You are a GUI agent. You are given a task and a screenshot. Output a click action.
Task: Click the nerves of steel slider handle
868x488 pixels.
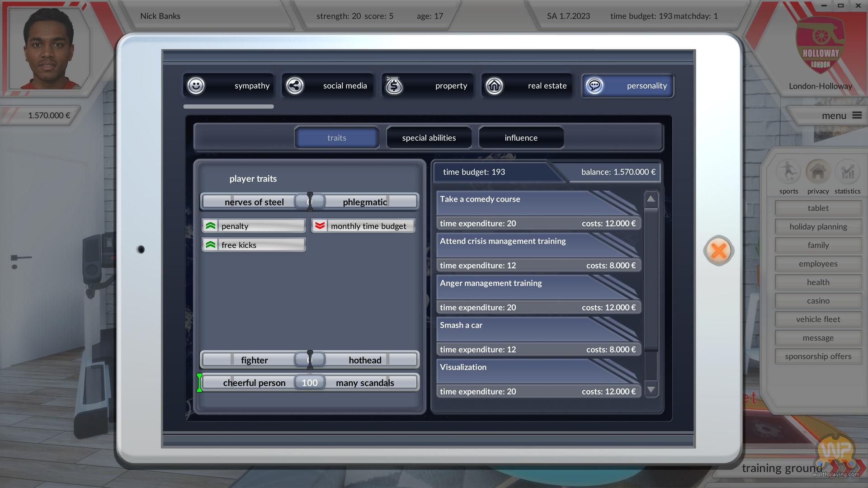(x=310, y=202)
